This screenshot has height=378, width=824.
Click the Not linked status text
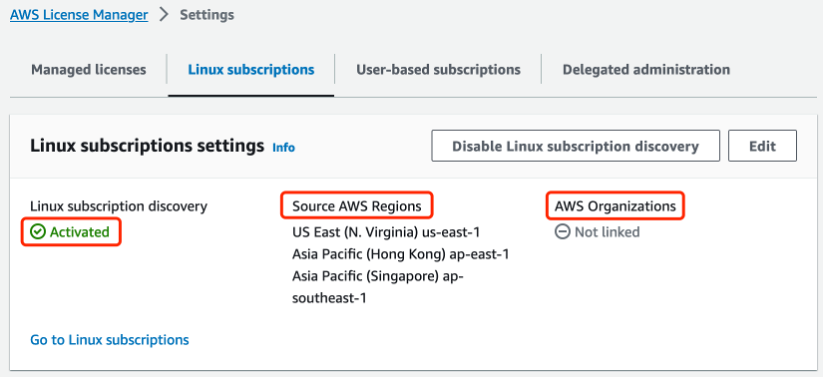607,232
